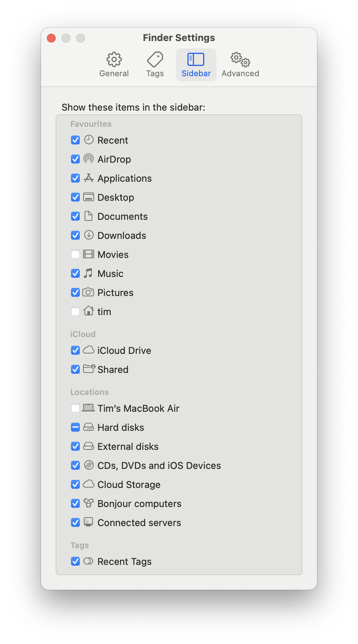This screenshot has width=358, height=644.
Task: Click the Connected servers monitor icon
Action: click(x=88, y=522)
